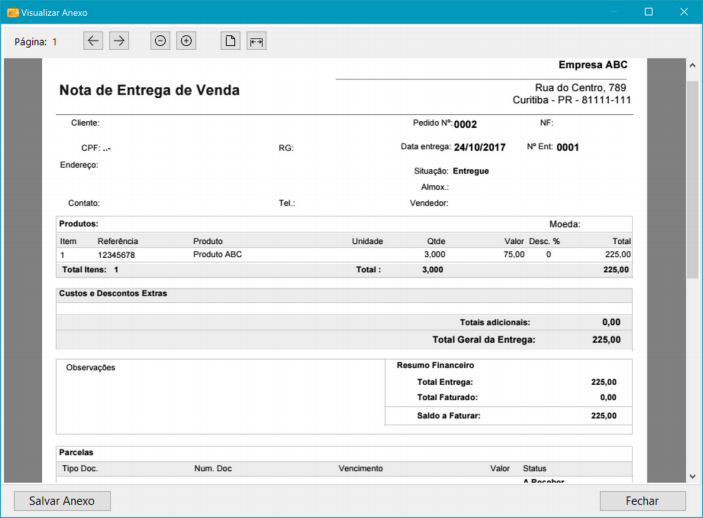Image resolution: width=703 pixels, height=518 pixels.
Task: Fit whole page in the viewer
Action: click(230, 41)
